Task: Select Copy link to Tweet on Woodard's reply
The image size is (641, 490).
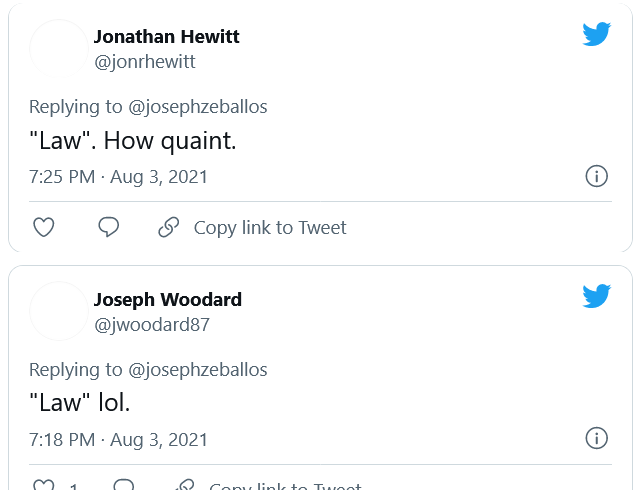Action: [285, 486]
